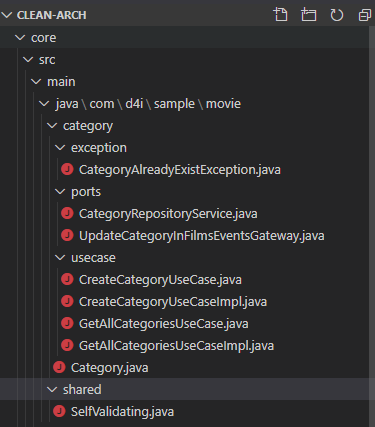Image resolution: width=375 pixels, height=427 pixels.
Task: Collapse the CLEAN-ARCH section chevron
Action: coord(7,15)
